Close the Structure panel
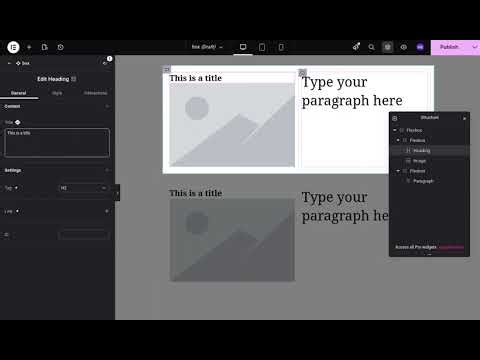The height and width of the screenshot is (360, 480). click(x=464, y=118)
